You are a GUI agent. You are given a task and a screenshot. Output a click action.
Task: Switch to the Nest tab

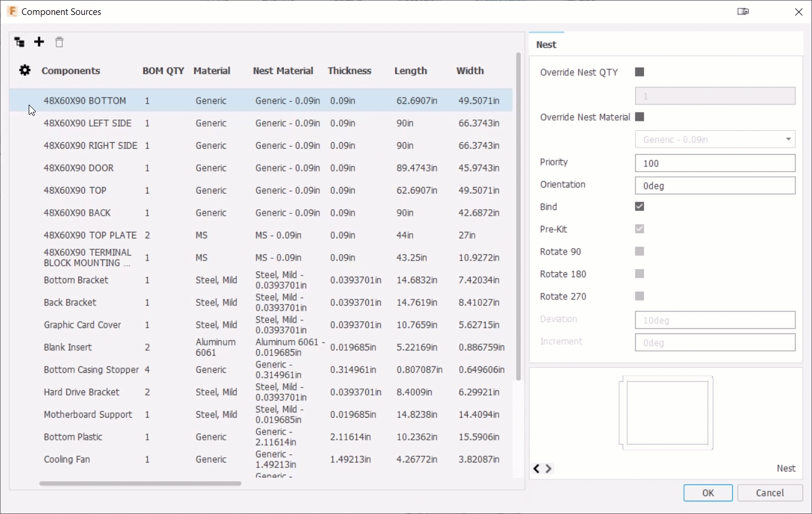[x=546, y=44]
